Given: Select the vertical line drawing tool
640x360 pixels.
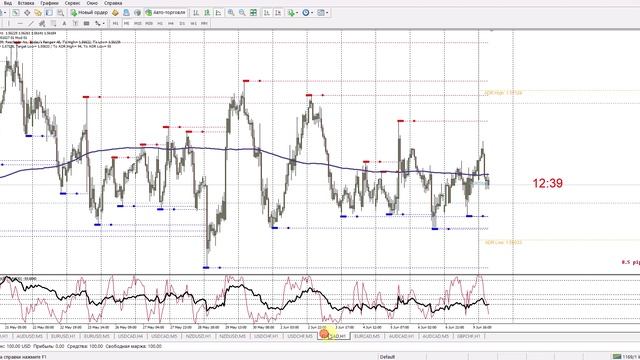Looking at the screenshot, I should click(9, 24).
